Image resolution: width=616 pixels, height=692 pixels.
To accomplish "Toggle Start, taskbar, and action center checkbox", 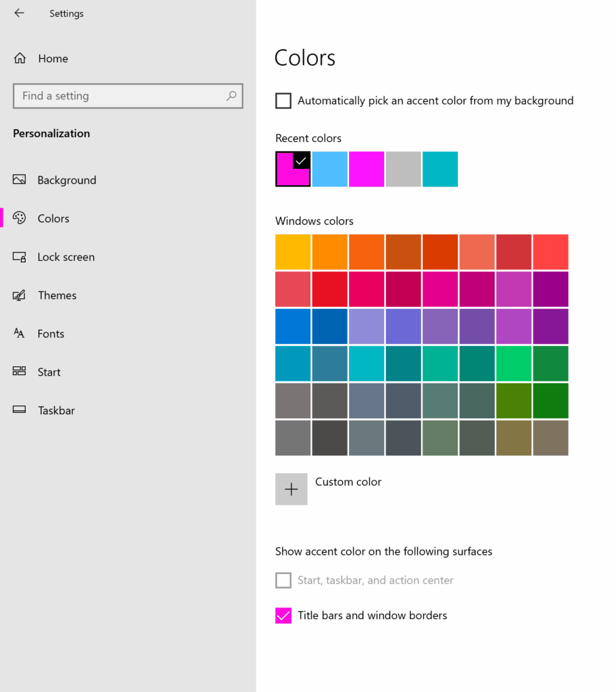I will tap(283, 580).
